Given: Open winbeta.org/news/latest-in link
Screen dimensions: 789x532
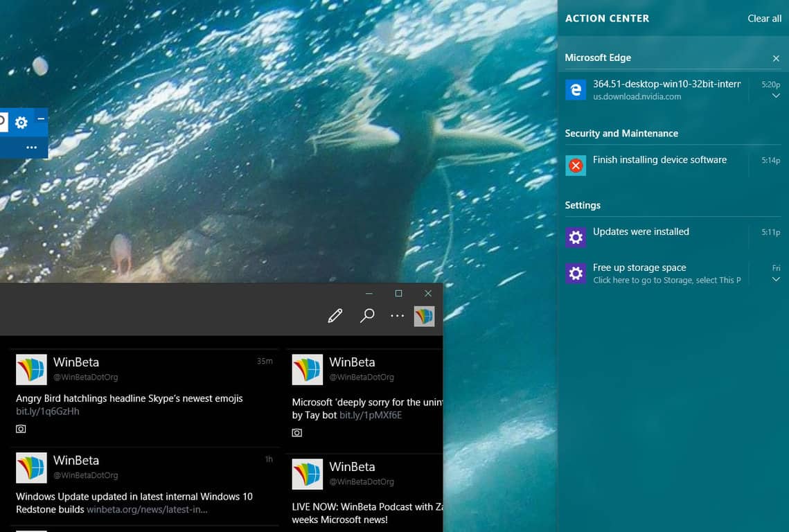Looking at the screenshot, I should coord(147,509).
